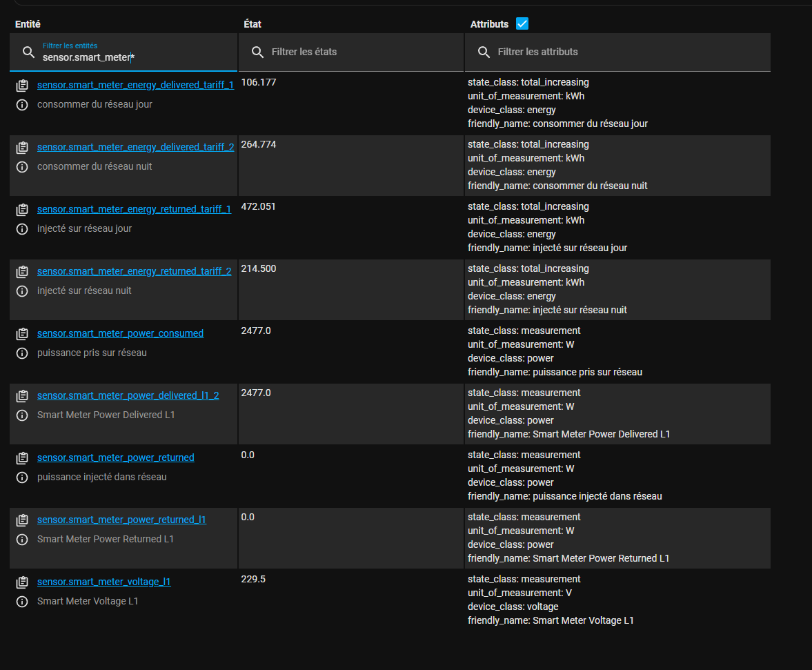Open sensor.smart_meter_energy_returned_tariff_1 link

(134, 209)
